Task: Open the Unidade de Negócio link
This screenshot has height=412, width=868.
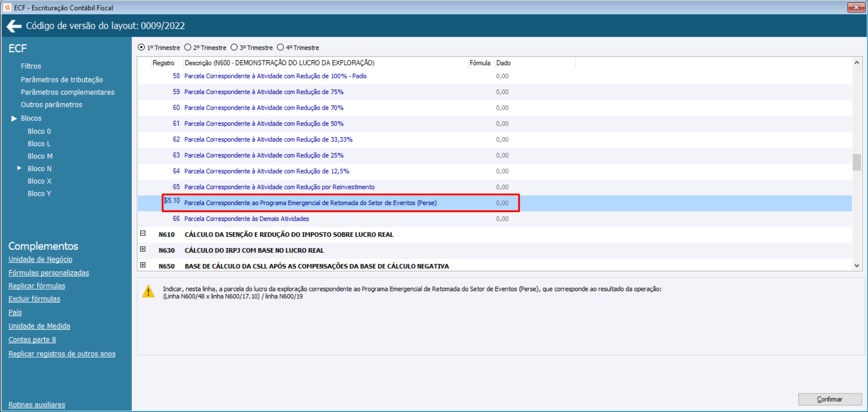Action: tap(40, 259)
